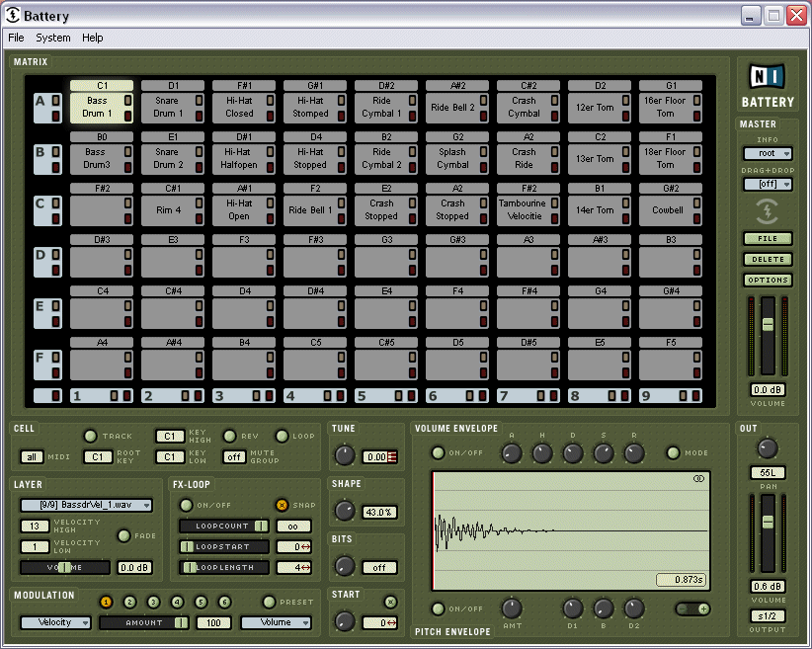The height and width of the screenshot is (649, 812).
Task: Click the Bits knob
Action: click(x=345, y=567)
